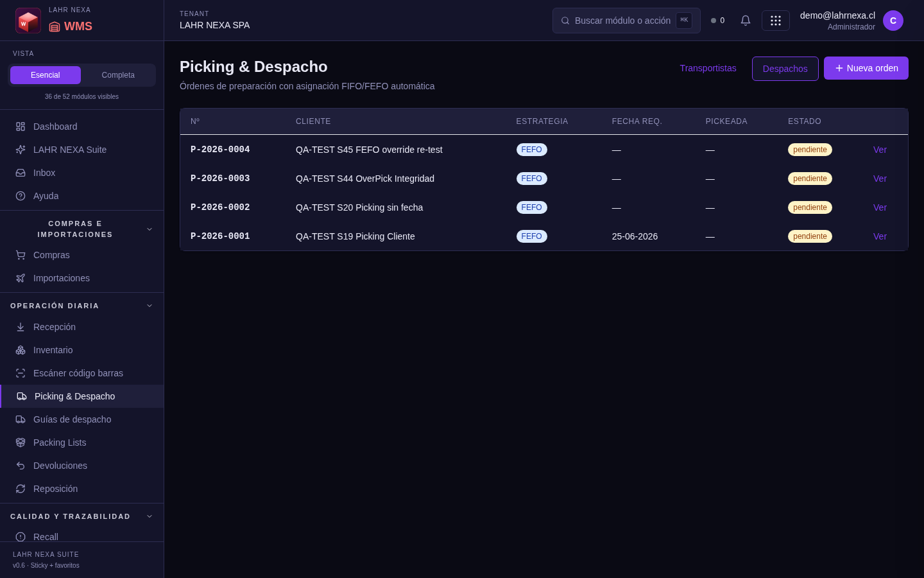Focus the Buscar módulo o acción field
The height and width of the screenshot is (578, 924).
coord(626,21)
